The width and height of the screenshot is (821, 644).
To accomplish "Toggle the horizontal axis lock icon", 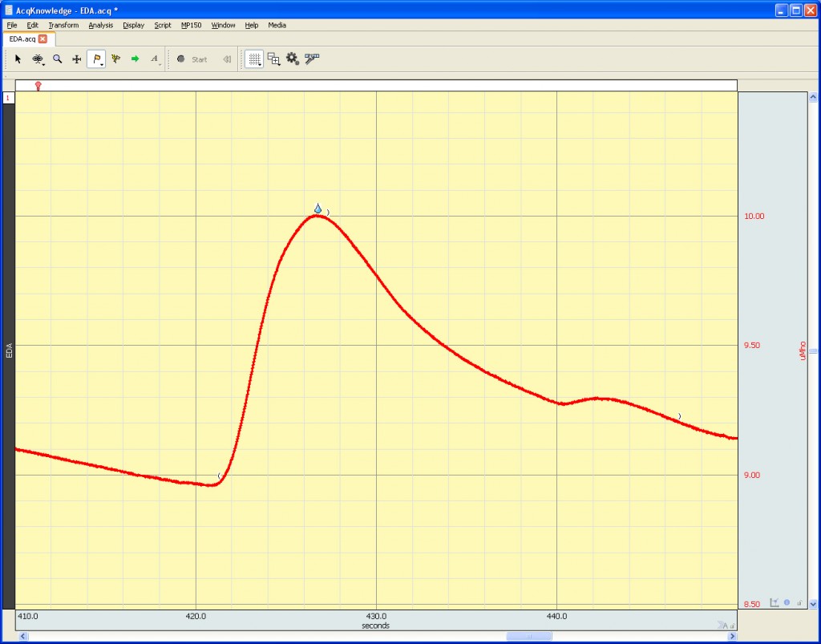I will [733, 626].
